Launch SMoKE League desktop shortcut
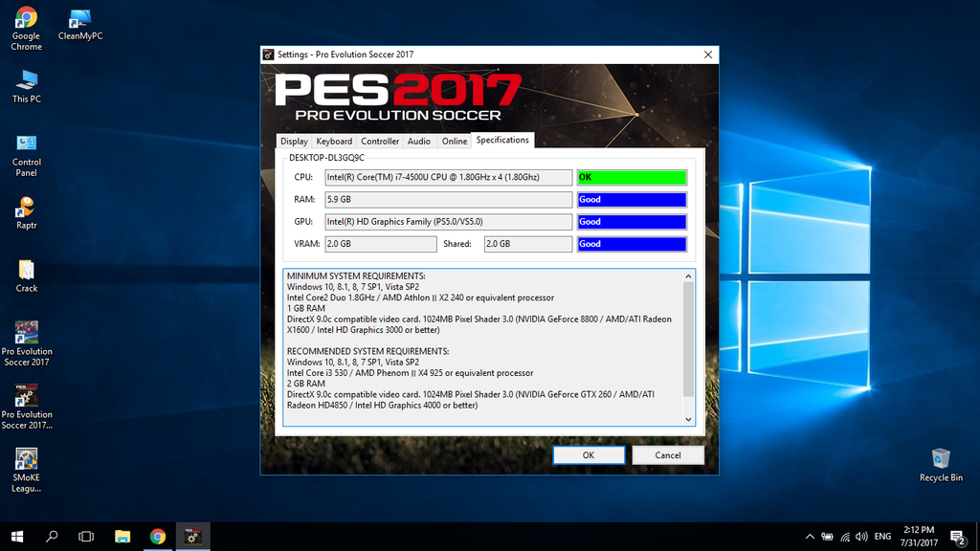Image resolution: width=980 pixels, height=551 pixels. tap(26, 470)
